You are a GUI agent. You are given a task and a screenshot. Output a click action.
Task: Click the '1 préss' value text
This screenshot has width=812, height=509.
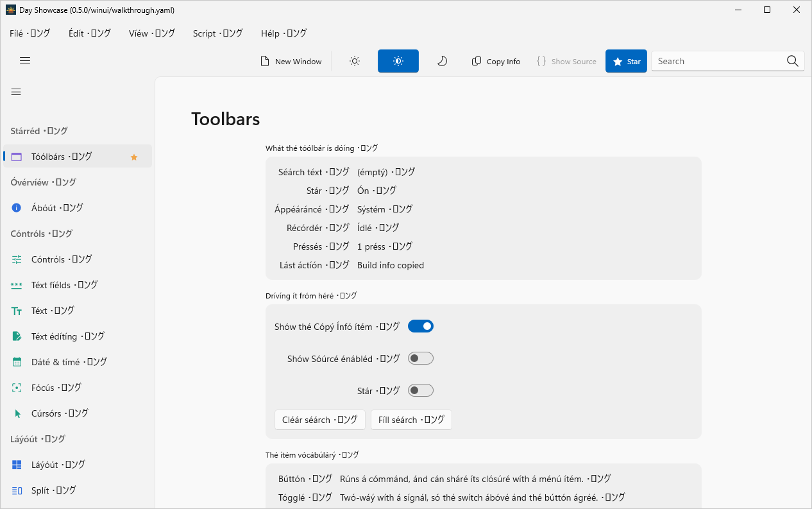[x=385, y=246]
